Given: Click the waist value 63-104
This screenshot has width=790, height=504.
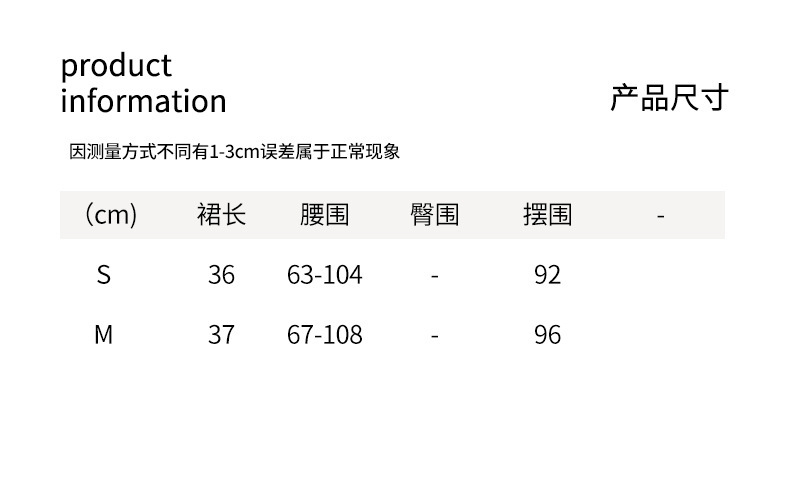Looking at the screenshot, I should (x=324, y=275).
